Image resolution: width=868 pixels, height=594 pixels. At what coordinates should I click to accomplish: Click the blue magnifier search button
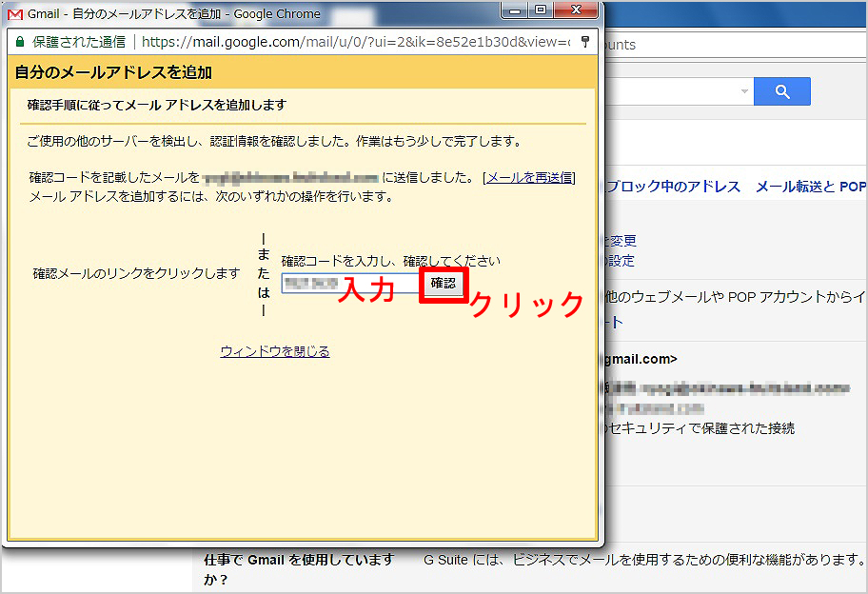coord(781,91)
